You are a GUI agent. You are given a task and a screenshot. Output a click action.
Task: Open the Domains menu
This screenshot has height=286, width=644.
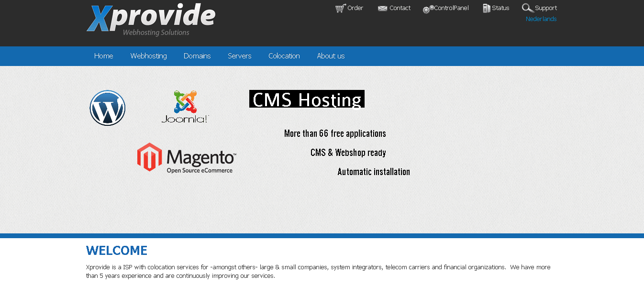197,56
